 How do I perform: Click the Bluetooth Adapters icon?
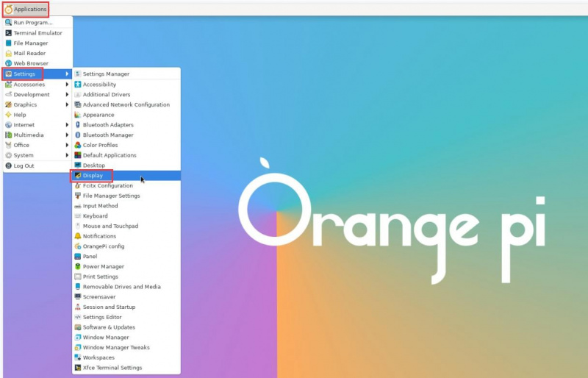[x=78, y=125]
